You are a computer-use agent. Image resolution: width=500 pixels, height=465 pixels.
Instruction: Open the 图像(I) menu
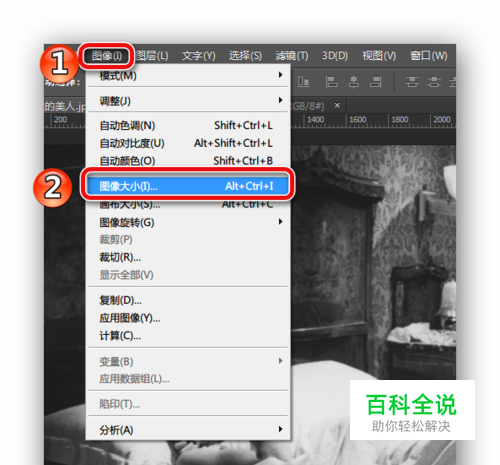107,56
